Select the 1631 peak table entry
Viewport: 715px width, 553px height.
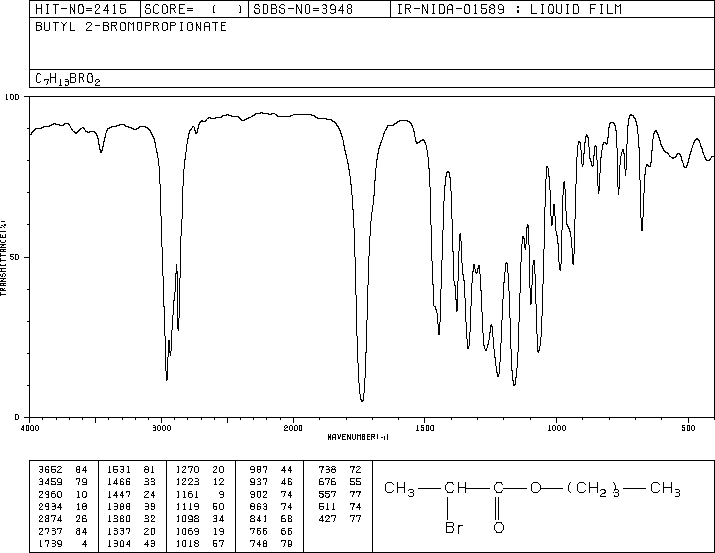131,470
